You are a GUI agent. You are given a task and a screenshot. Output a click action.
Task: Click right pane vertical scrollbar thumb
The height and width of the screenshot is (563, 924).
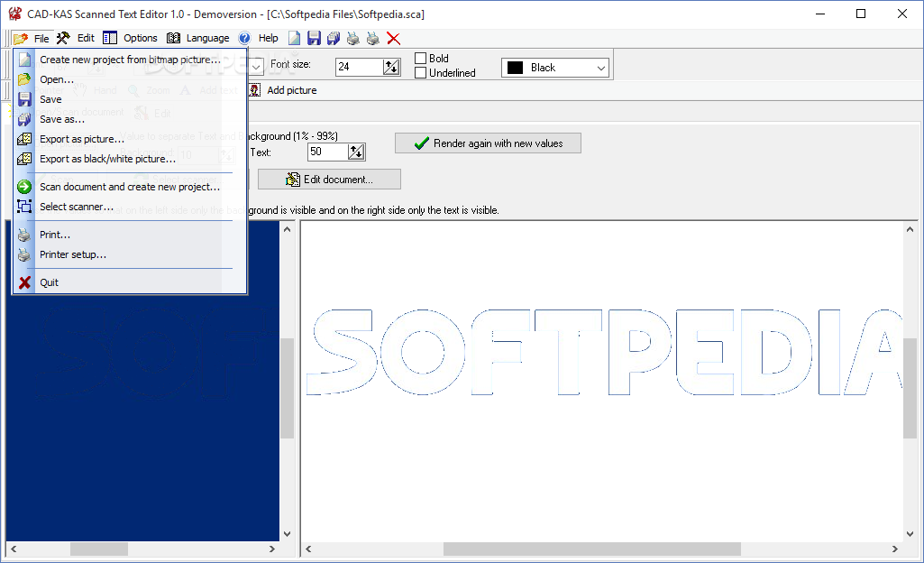pos(910,388)
